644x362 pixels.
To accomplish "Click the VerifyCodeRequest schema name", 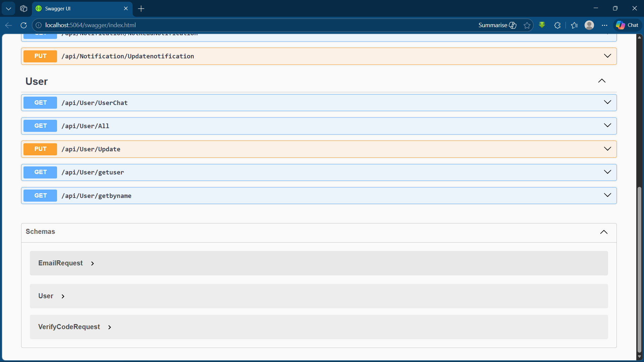I will [x=69, y=327].
